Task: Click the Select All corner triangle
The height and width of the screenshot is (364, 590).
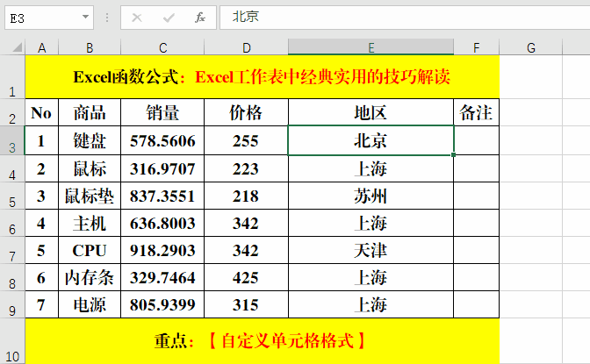Action: point(18,47)
